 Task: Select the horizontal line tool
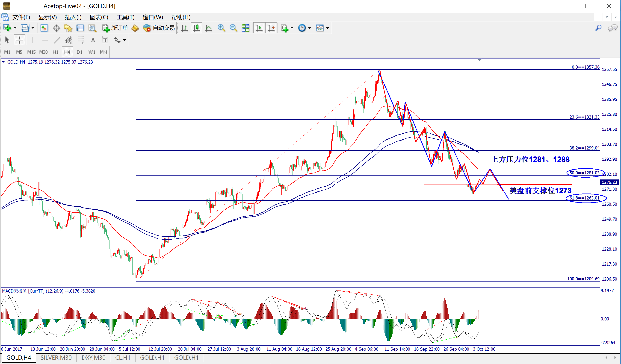click(x=45, y=40)
